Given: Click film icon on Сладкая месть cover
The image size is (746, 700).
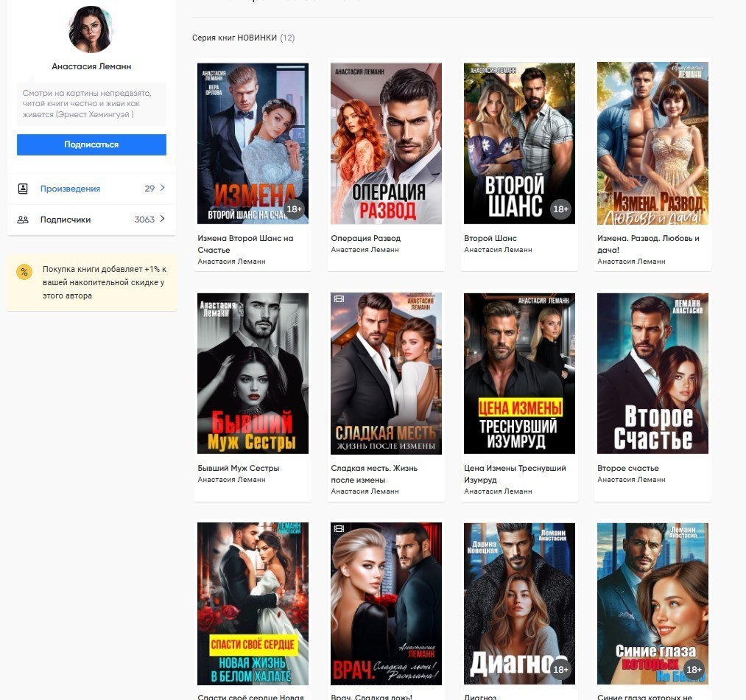Looking at the screenshot, I should click(x=339, y=299).
